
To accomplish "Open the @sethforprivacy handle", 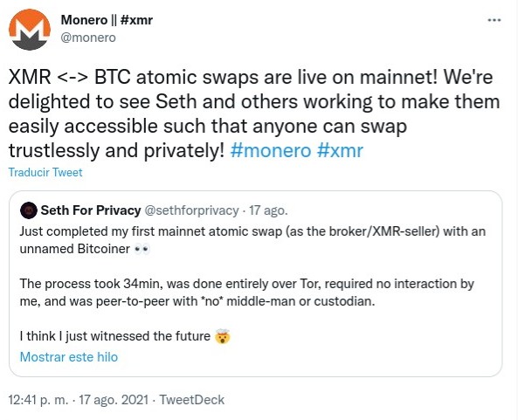I will [x=192, y=210].
